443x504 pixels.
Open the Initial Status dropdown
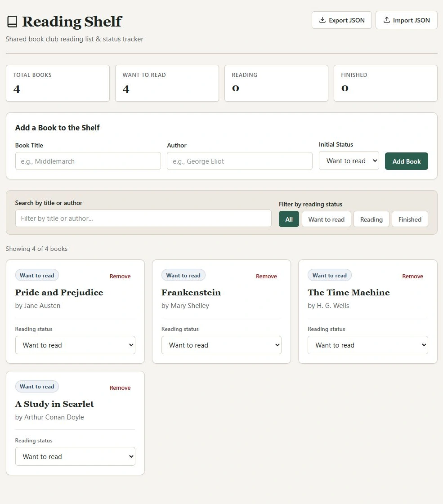point(349,161)
